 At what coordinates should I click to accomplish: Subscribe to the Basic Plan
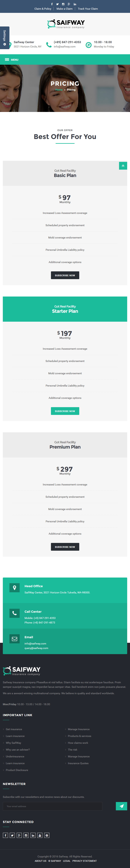coord(65,275)
